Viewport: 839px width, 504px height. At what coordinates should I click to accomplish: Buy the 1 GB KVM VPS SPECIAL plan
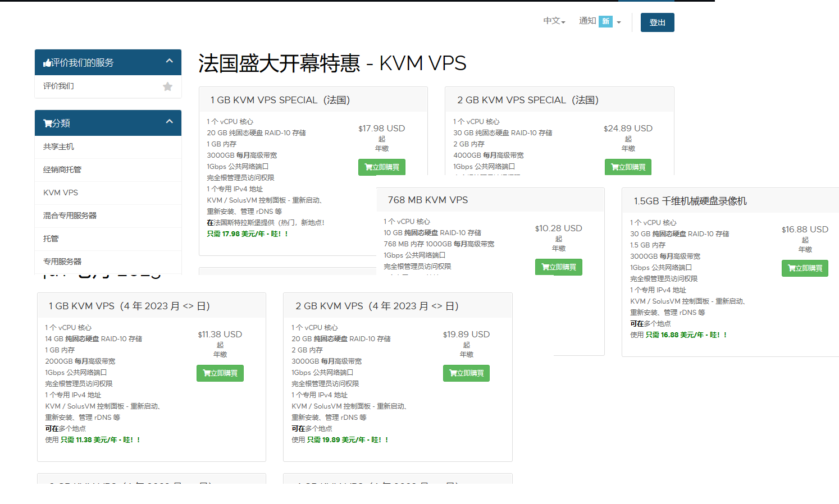pyautogui.click(x=381, y=167)
